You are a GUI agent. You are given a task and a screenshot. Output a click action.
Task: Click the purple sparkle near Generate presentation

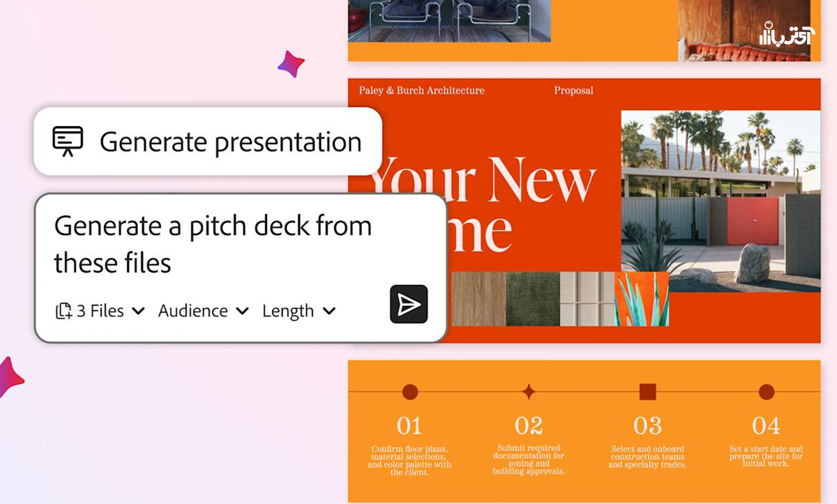(x=291, y=64)
